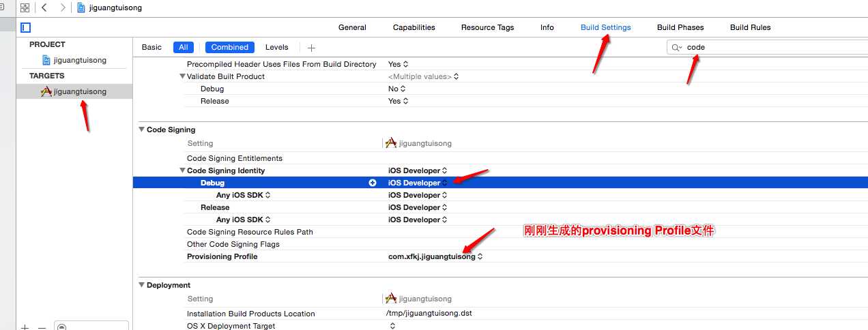Image resolution: width=868 pixels, height=330 pixels.
Task: Go back with the left arrow
Action: (44, 7)
